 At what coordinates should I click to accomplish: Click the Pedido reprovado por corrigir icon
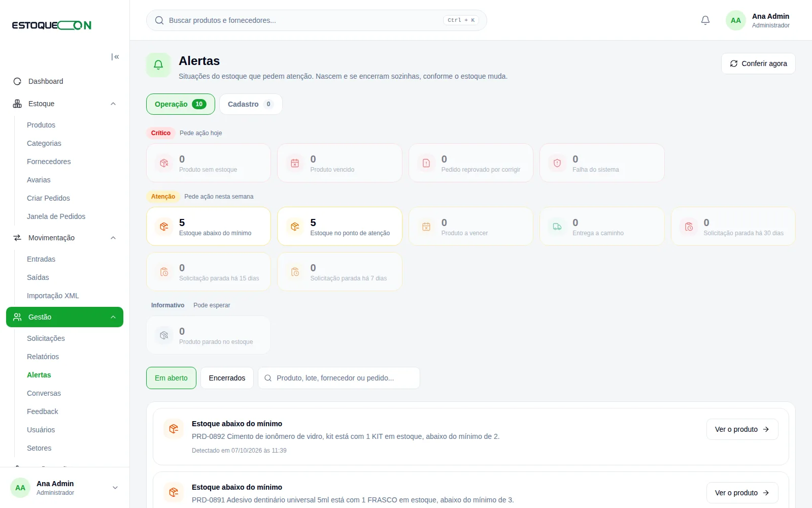[426, 163]
